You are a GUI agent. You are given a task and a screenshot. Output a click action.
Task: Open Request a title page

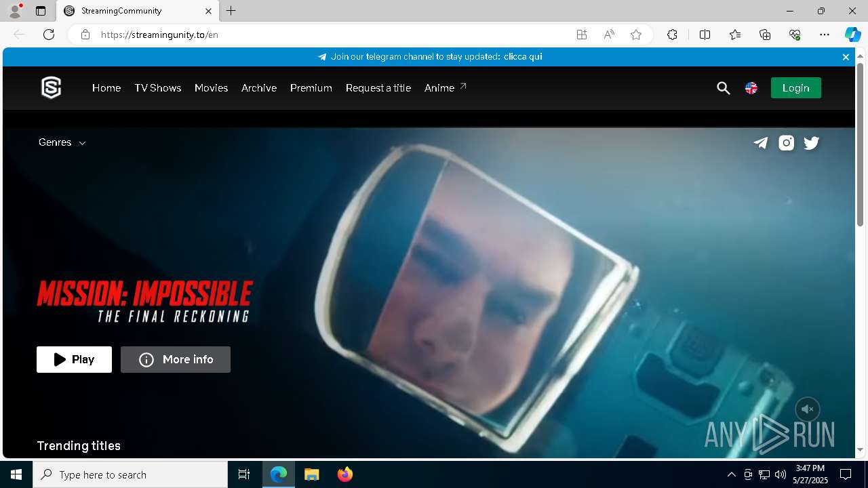pyautogui.click(x=378, y=88)
